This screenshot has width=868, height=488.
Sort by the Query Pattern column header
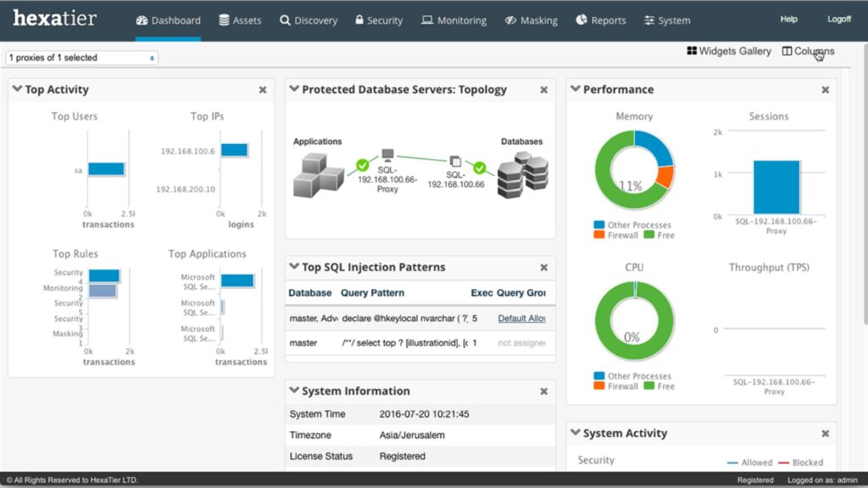pyautogui.click(x=372, y=292)
